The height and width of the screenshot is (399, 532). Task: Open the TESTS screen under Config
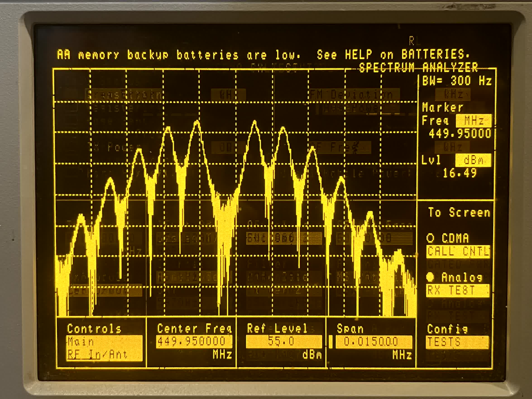pos(457,342)
